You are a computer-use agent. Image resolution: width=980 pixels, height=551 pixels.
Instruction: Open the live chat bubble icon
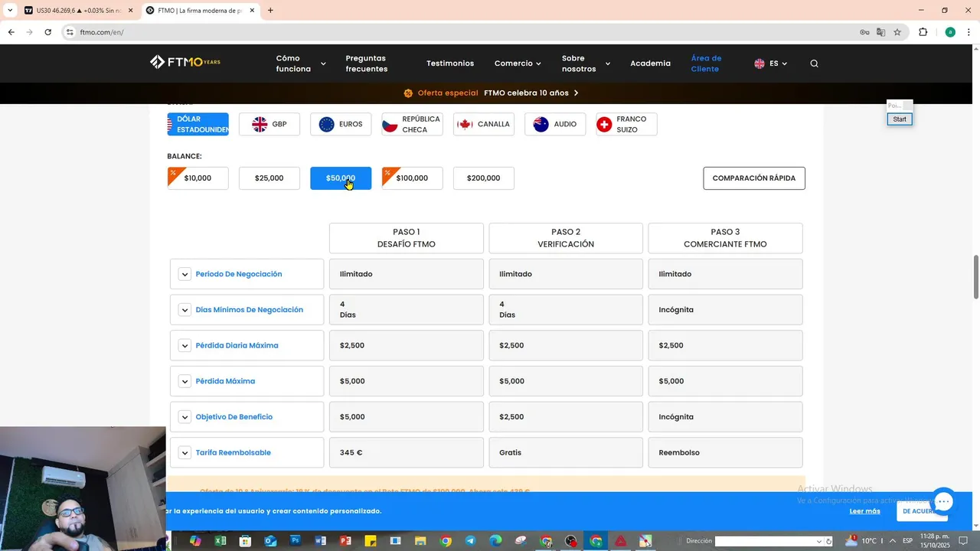click(x=943, y=502)
